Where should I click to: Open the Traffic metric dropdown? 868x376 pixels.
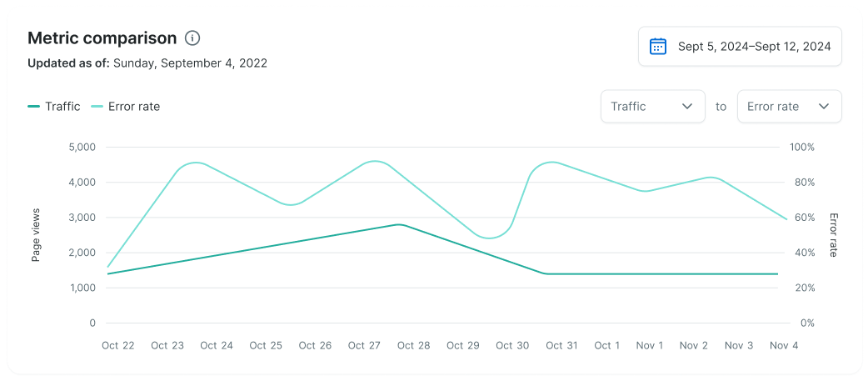click(x=652, y=107)
